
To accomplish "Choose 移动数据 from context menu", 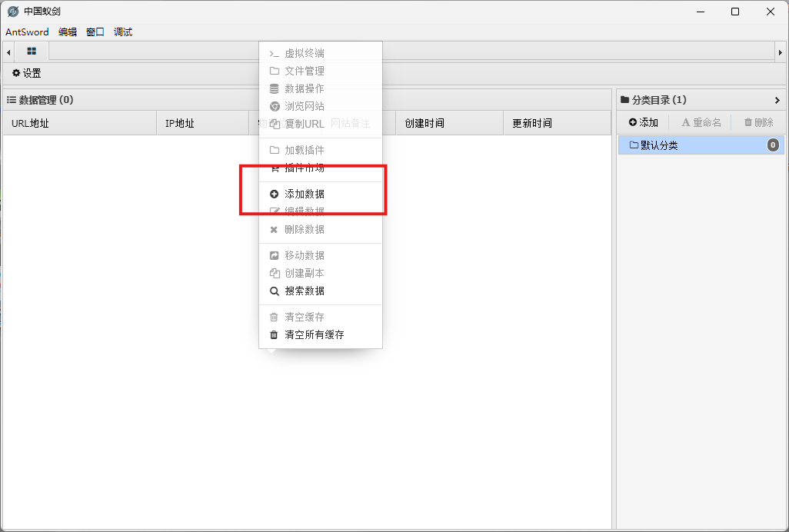I will (x=321, y=255).
